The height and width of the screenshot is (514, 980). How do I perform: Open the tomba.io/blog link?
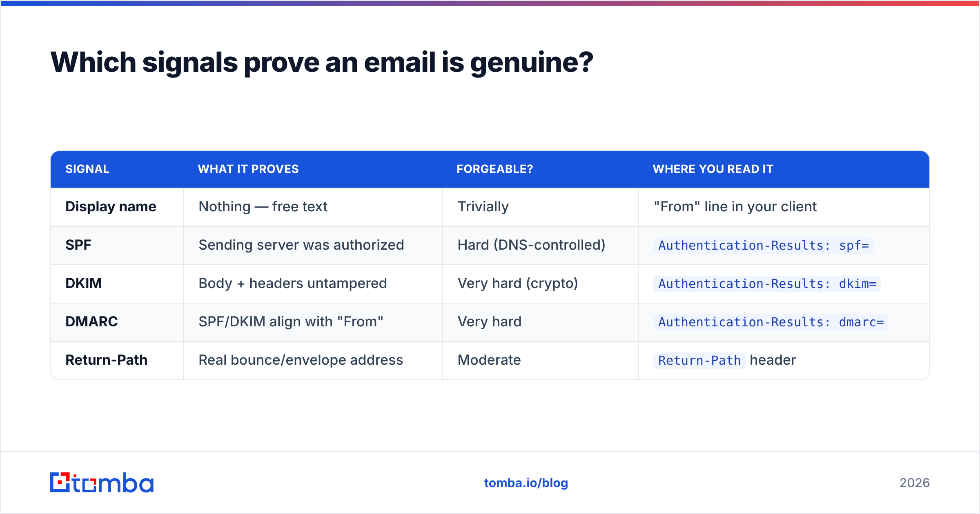pyautogui.click(x=526, y=483)
